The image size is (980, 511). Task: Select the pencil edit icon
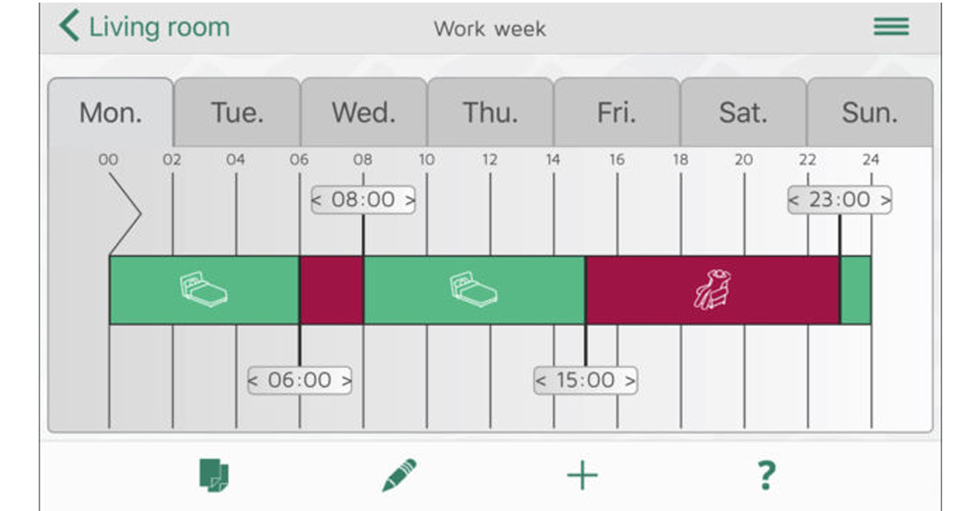point(399,476)
